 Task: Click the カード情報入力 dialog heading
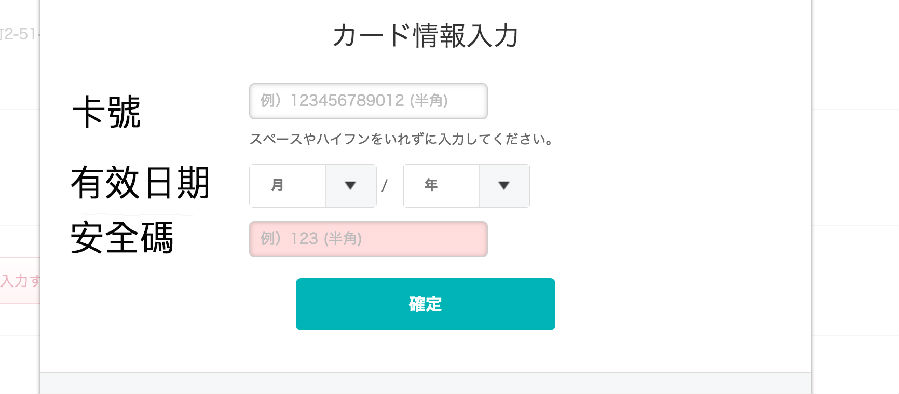tap(425, 36)
